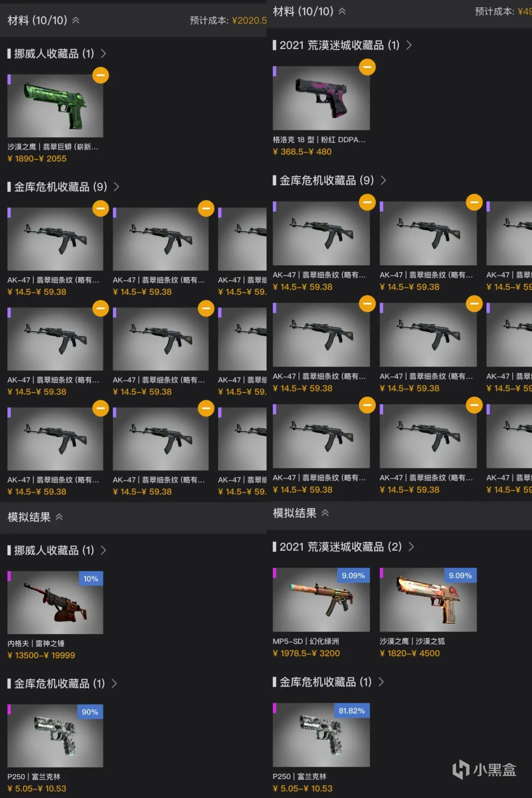Collapse the right 材料 (10/10) section
This screenshot has height=798, width=532.
(x=342, y=11)
